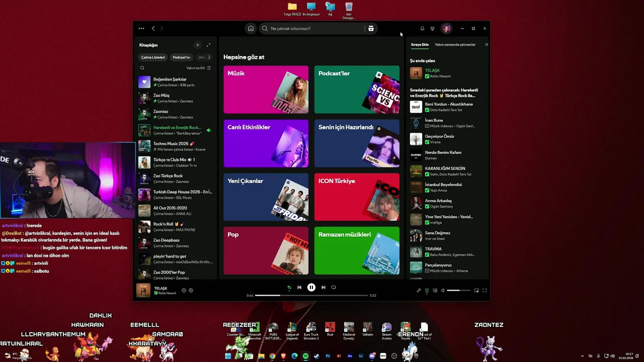Open Google Chrome from taskbar
The height and width of the screenshot is (362, 644).
pos(272,356)
